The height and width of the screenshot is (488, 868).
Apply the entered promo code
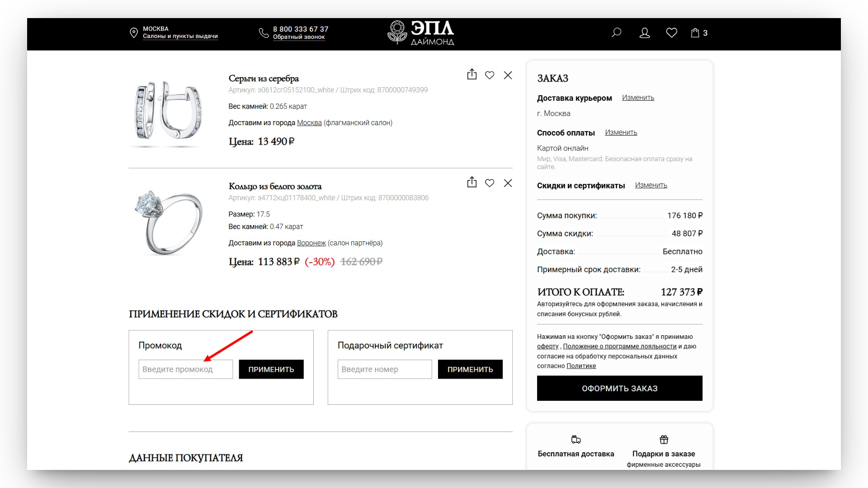click(271, 369)
